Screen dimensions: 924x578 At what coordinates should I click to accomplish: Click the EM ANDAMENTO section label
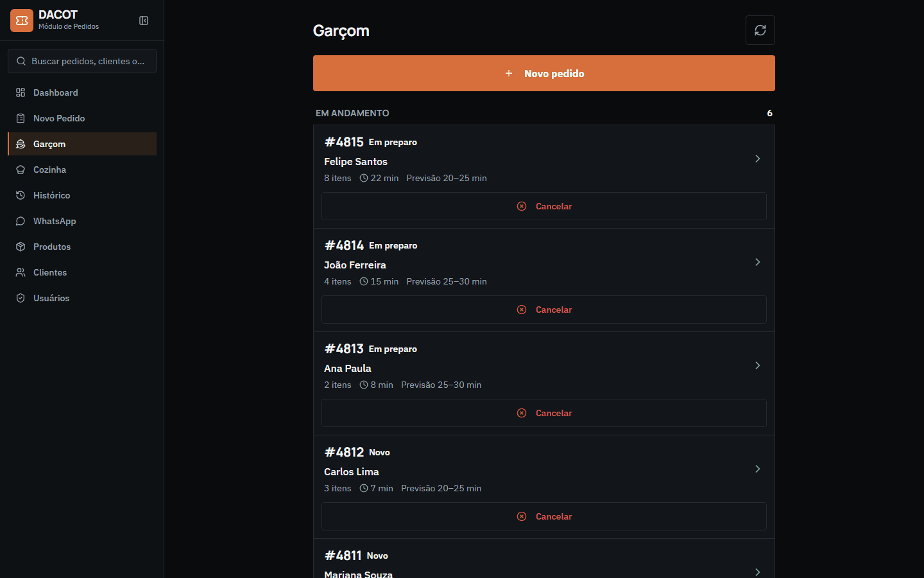(x=352, y=113)
